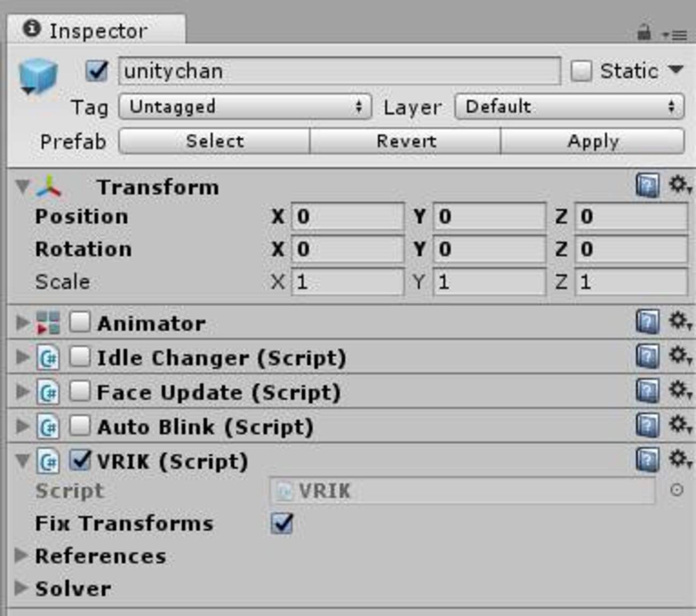Click the Inspector lock icon
This screenshot has width=696, height=616.
tap(644, 33)
